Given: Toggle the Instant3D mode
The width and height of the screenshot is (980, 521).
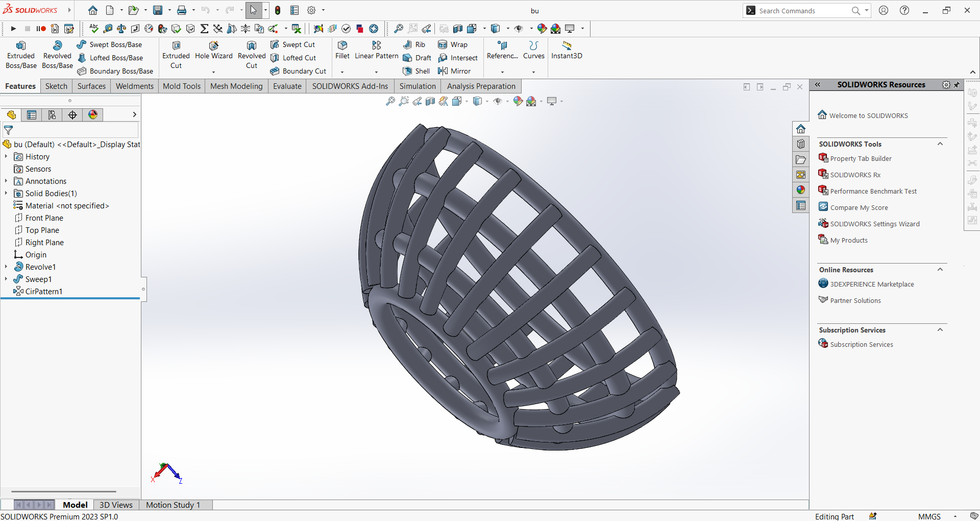Looking at the screenshot, I should (566, 50).
